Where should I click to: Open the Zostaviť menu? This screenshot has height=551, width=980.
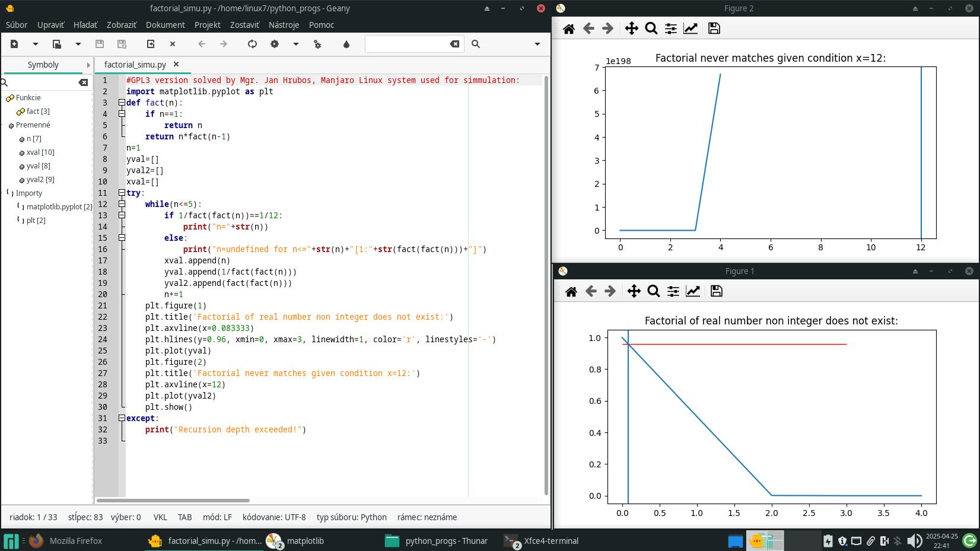(244, 25)
